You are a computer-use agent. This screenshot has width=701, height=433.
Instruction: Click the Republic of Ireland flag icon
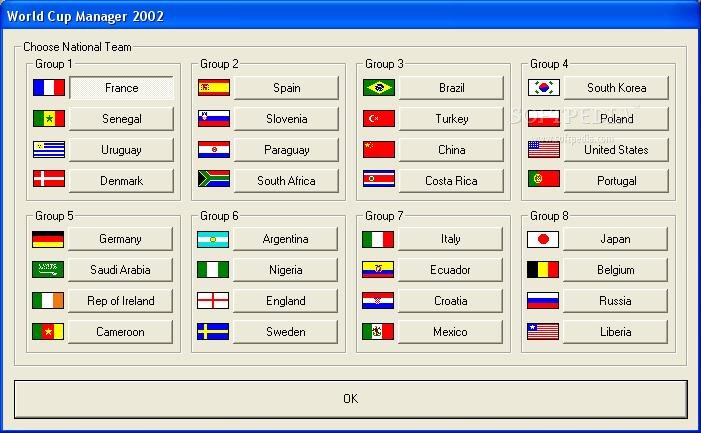pos(48,301)
